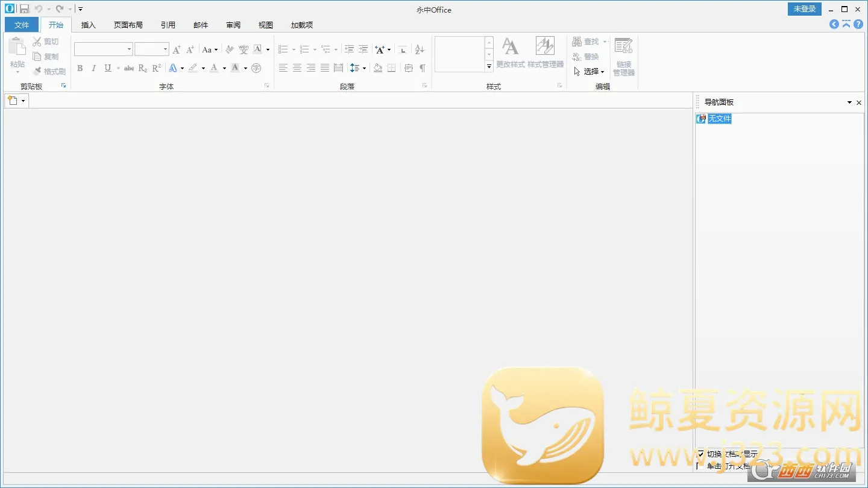The height and width of the screenshot is (488, 868).
Task: Open the navigation panel options dropdown arrow
Action: pos(849,102)
